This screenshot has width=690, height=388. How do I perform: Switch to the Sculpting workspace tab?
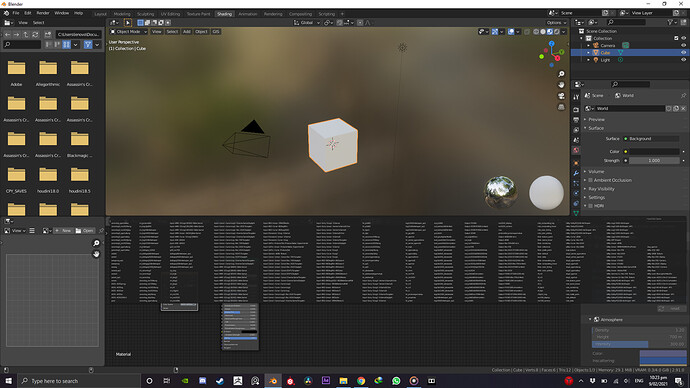(x=145, y=14)
